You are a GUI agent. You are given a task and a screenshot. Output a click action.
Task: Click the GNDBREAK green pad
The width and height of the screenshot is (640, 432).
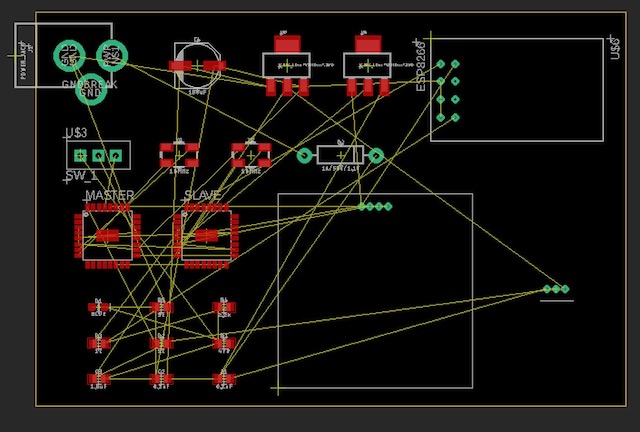(x=91, y=88)
